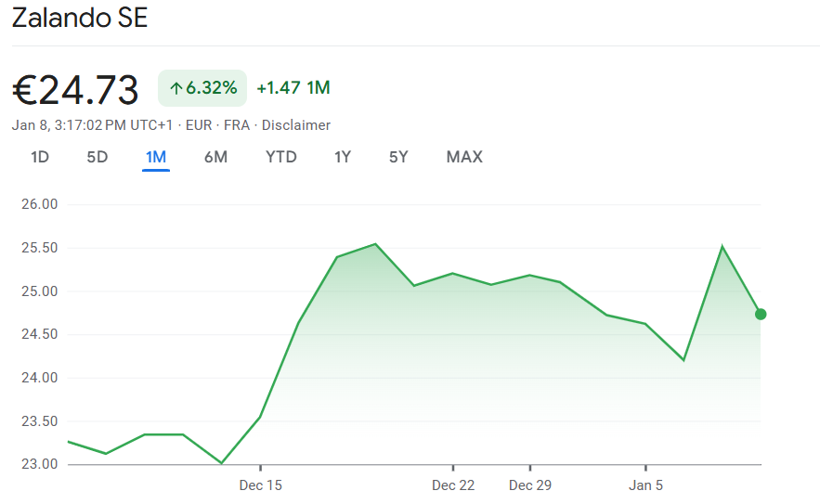The image size is (820, 504).
Task: Click the +1.47 1M change text
Action: click(293, 88)
